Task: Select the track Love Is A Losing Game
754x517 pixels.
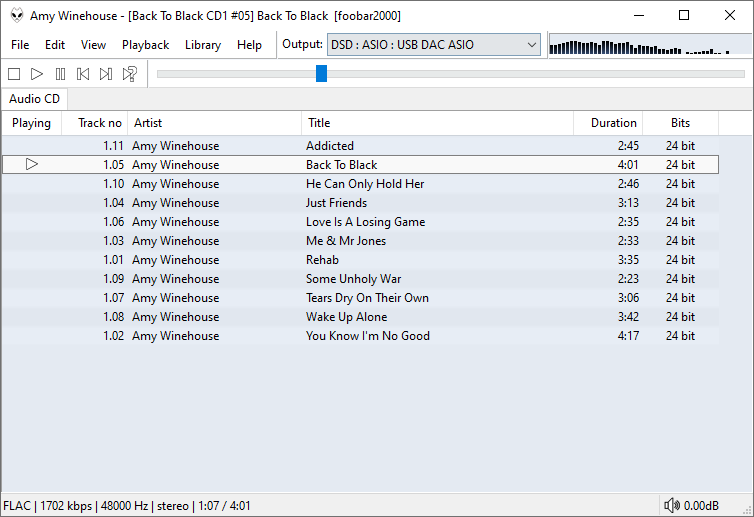Action: point(361,222)
